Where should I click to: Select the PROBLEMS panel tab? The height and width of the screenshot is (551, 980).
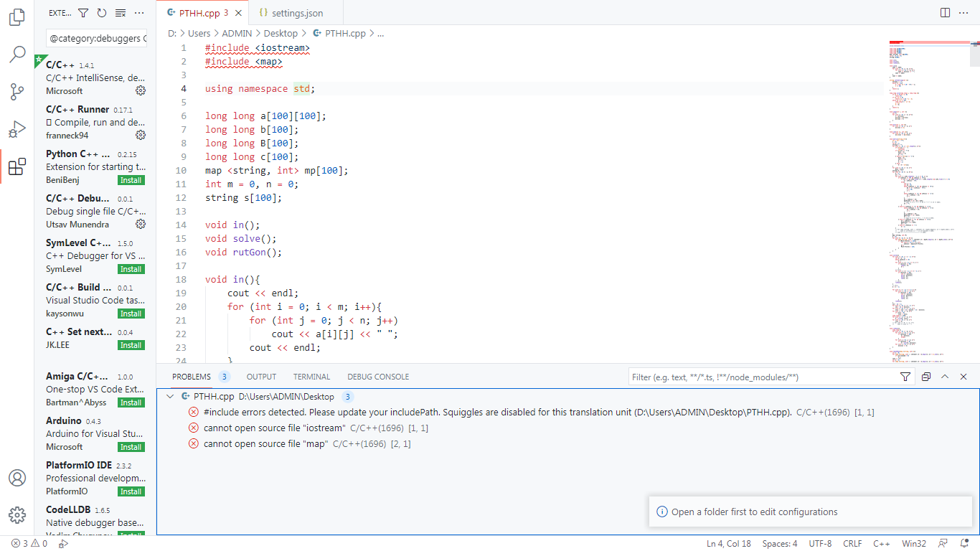pos(192,377)
